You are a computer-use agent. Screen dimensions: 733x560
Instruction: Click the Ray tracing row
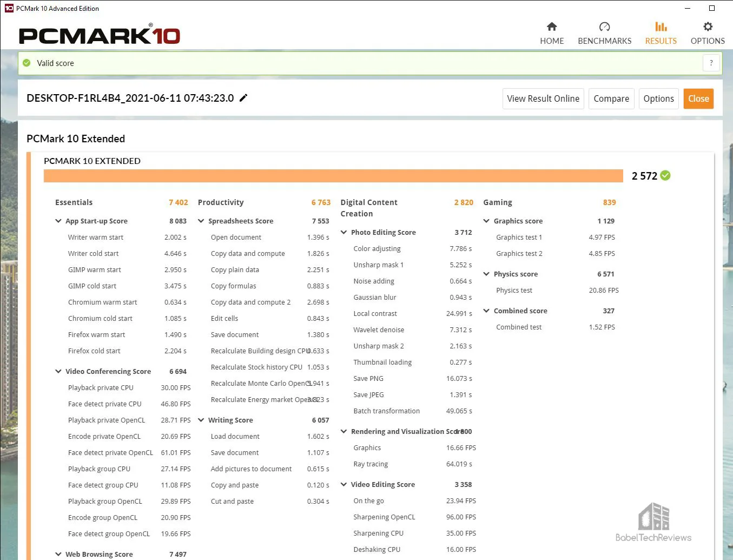click(413, 464)
